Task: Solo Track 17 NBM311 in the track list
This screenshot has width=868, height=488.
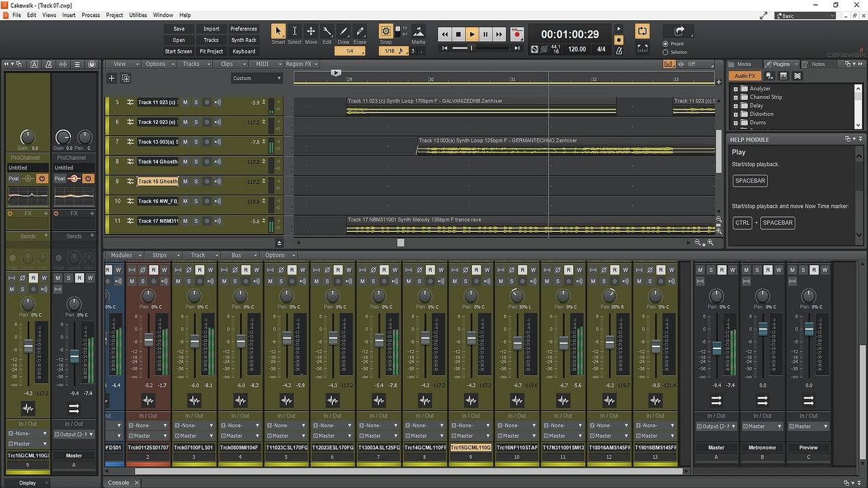Action: [x=196, y=221]
